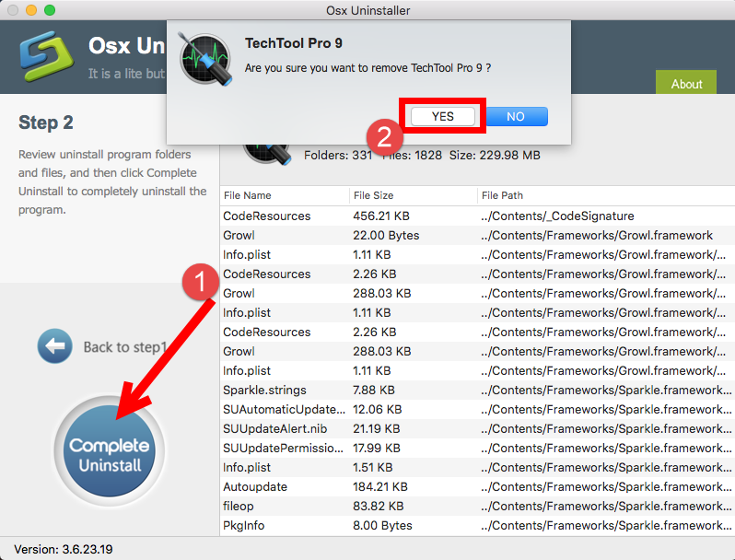Open the About page
Screen dimensions: 735x560
click(x=686, y=83)
